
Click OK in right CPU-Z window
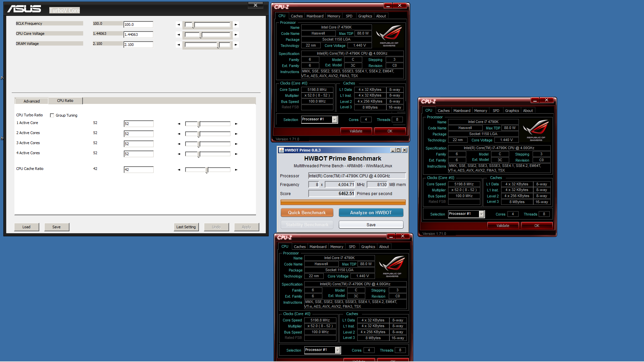pos(537,226)
